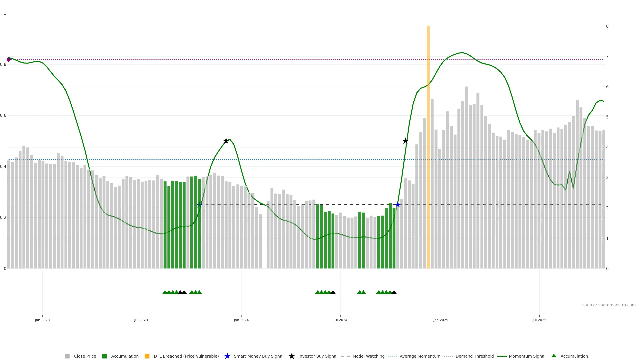Click the first green accumulation triangle in the lower strip
The image size is (644, 362).
(x=165, y=292)
